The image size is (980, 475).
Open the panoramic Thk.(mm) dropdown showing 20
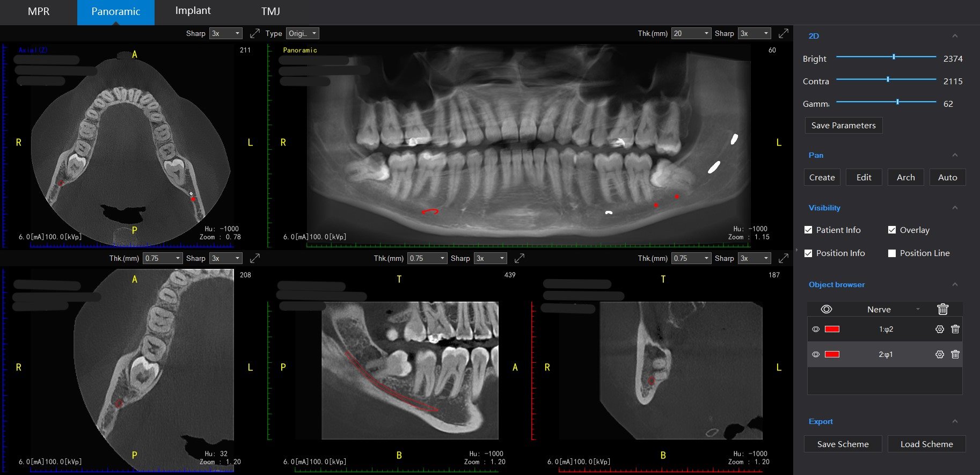691,33
